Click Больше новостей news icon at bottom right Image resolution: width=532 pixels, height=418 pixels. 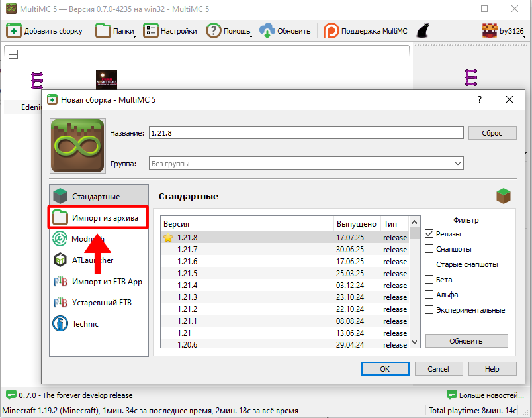point(451,395)
